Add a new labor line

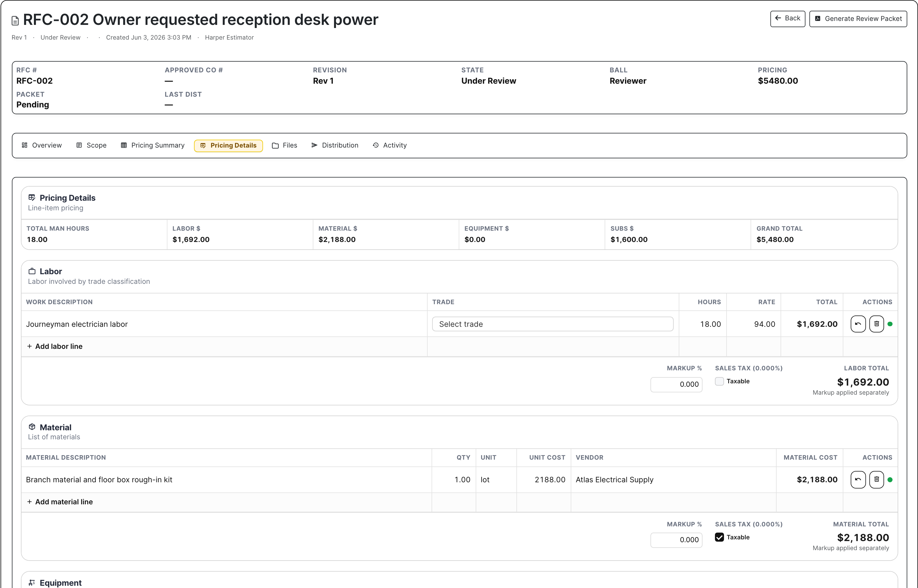(x=55, y=346)
